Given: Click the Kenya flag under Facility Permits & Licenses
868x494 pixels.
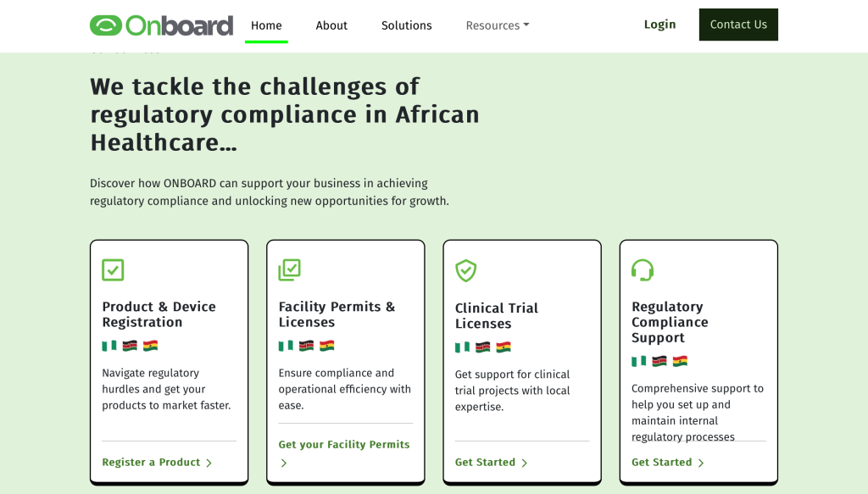Looking at the screenshot, I should [306, 346].
